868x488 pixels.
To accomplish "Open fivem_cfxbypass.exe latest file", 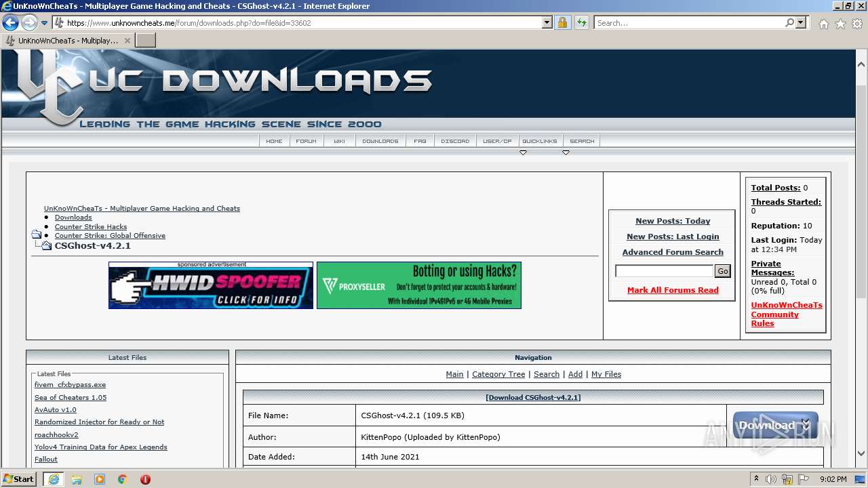I will pos(70,385).
